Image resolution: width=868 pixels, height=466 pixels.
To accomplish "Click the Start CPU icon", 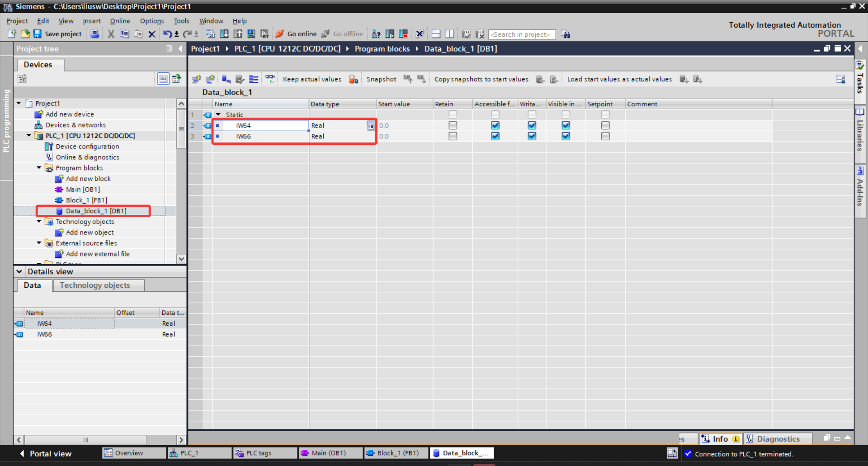I will tap(390, 34).
